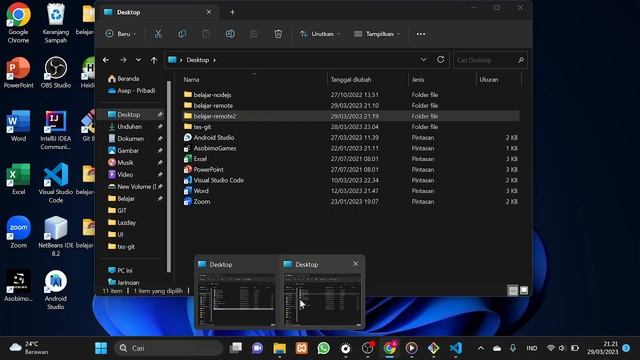Click the navigation pane scrollbar
The height and width of the screenshot is (360, 640).
pyautogui.click(x=169, y=176)
